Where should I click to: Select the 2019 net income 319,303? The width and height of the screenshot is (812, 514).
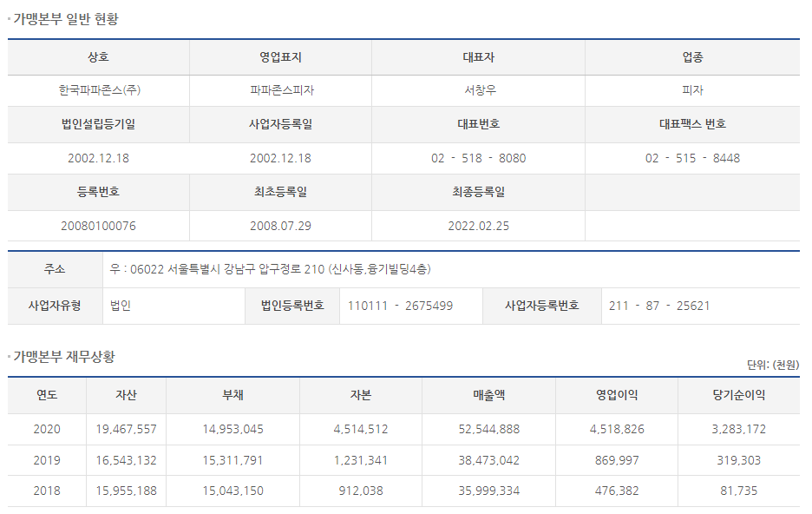[x=739, y=460]
